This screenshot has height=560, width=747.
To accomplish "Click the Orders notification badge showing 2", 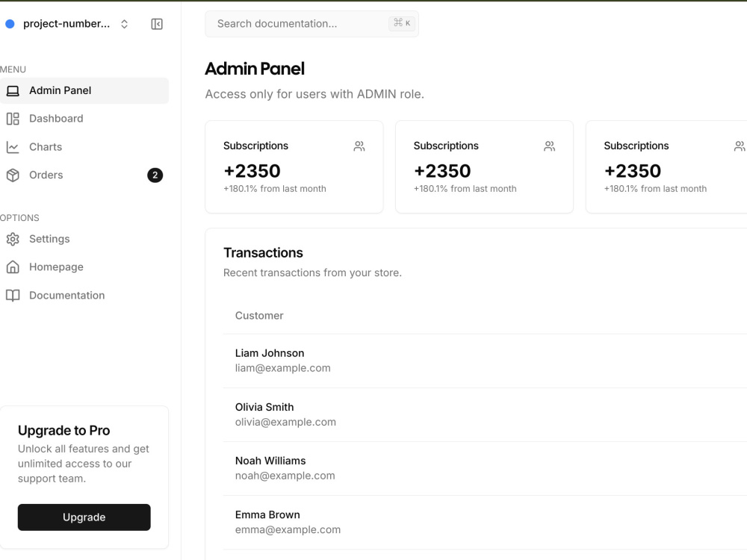I will 154,175.
